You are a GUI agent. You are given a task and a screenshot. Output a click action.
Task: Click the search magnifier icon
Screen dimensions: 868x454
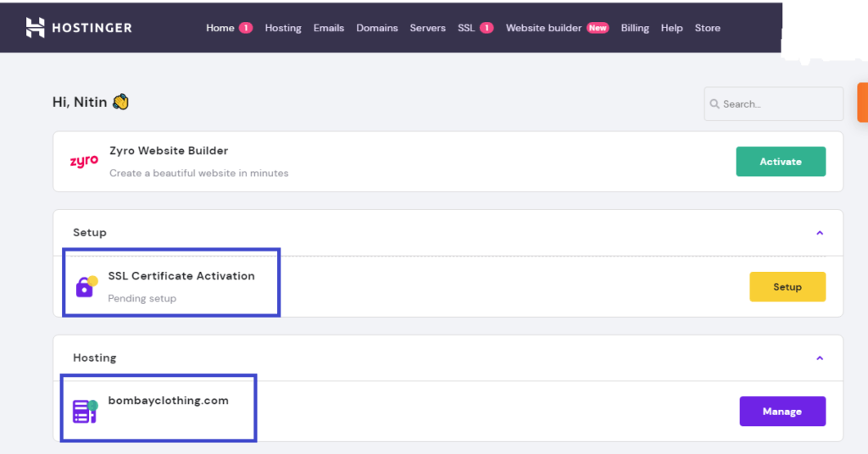pyautogui.click(x=715, y=104)
